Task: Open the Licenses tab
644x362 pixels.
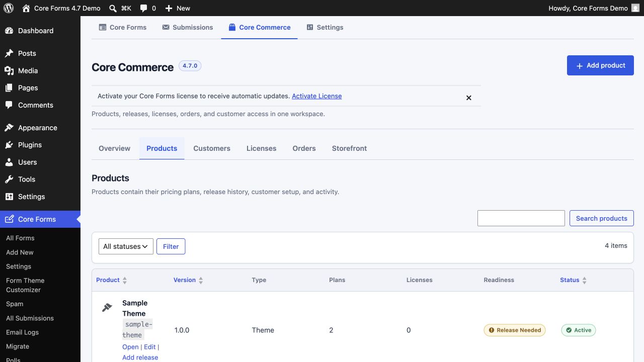Action: (x=261, y=148)
